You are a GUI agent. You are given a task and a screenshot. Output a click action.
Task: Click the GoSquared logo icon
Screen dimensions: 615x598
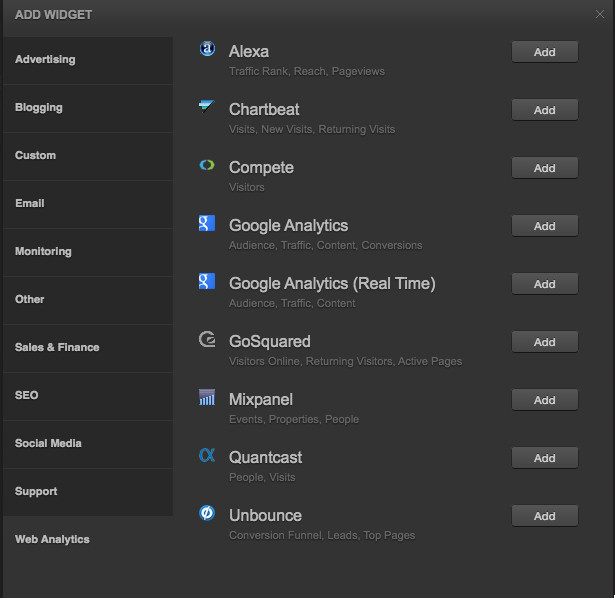click(207, 339)
